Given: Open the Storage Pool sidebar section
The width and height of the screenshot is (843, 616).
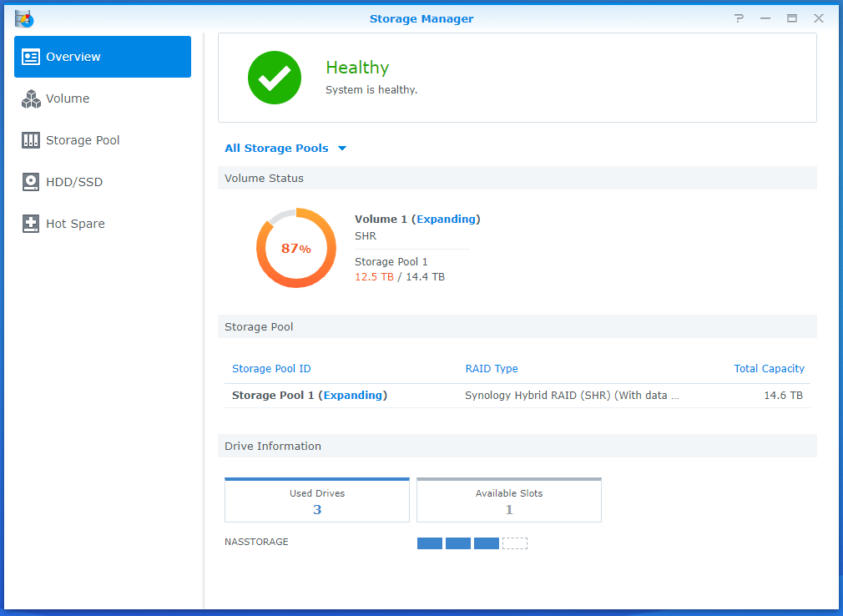Looking at the screenshot, I should pyautogui.click(x=31, y=140).
